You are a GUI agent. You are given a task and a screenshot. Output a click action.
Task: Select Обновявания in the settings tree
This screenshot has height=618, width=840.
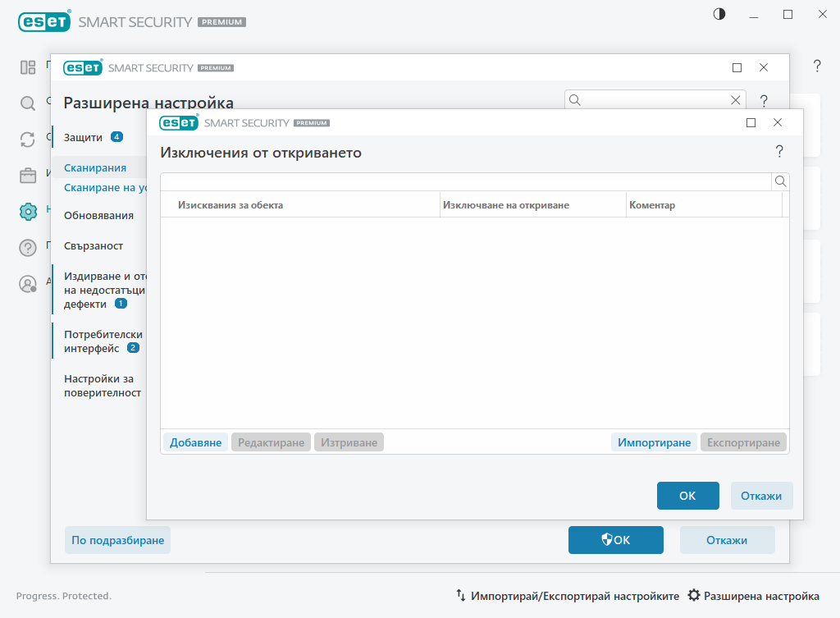click(x=98, y=215)
